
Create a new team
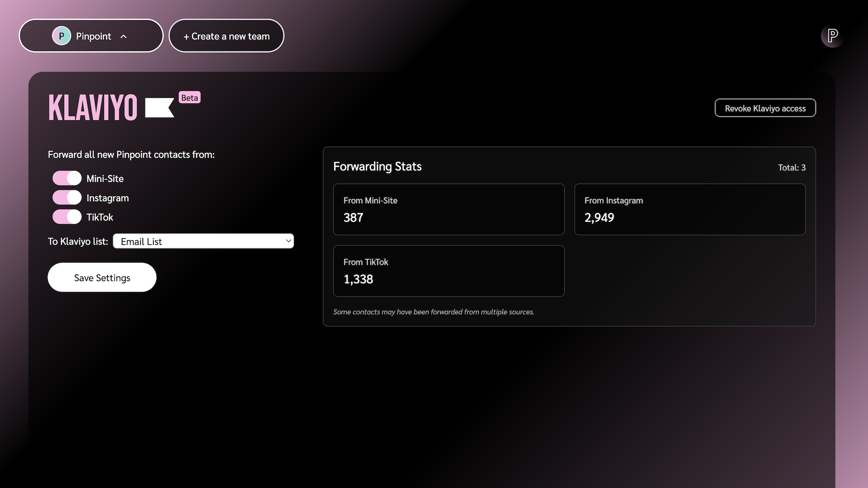(x=226, y=36)
